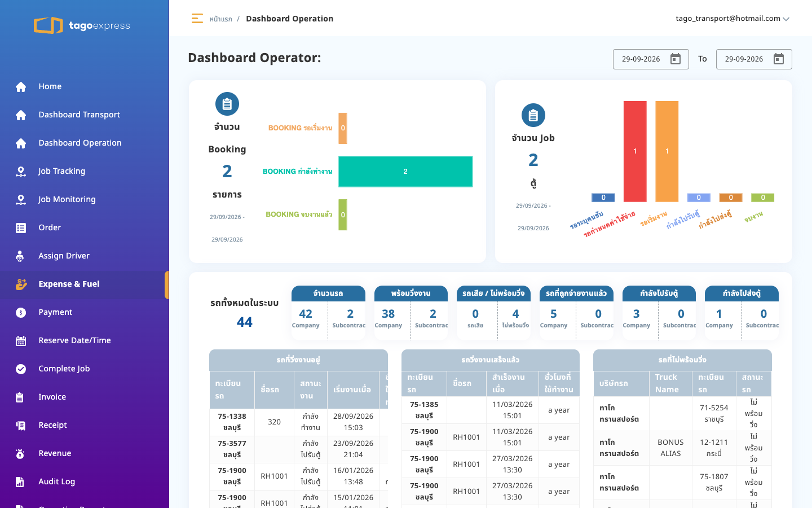Click the พร้อมวิ่งงาน card header
Viewport: 812px width, 508px height.
point(411,294)
